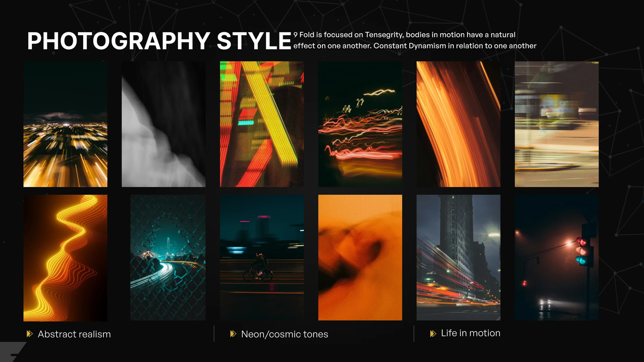Click the arrow bullet beside Life in motion
Image resolution: width=644 pixels, height=362 pixels.
[433, 334]
